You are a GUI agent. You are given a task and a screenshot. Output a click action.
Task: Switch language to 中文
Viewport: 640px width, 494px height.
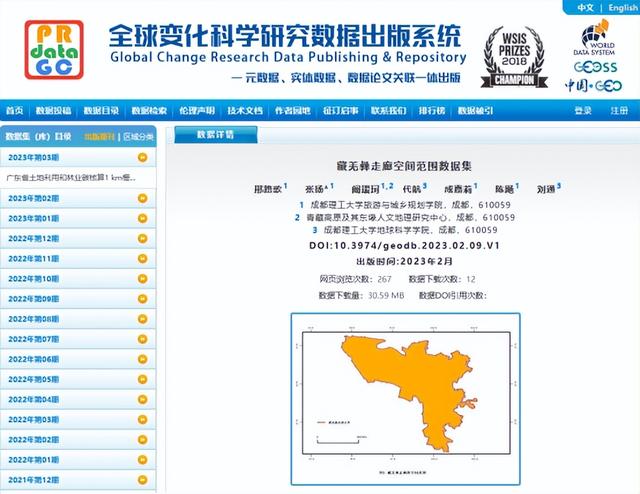pyautogui.click(x=585, y=7)
